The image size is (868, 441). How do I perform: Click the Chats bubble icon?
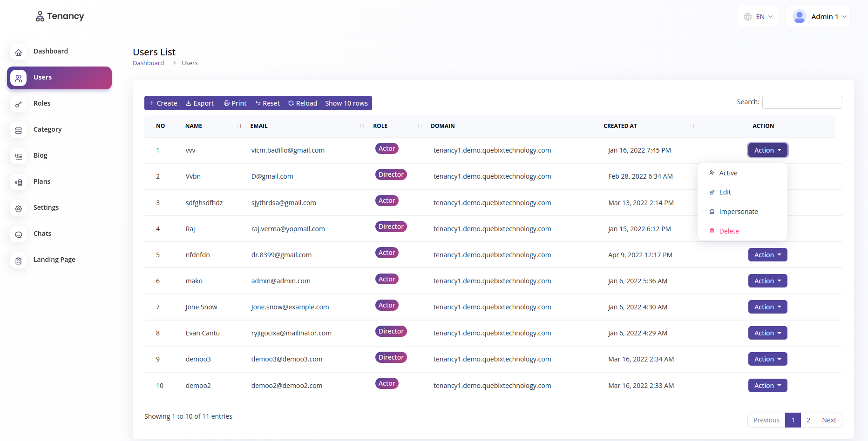point(19,234)
